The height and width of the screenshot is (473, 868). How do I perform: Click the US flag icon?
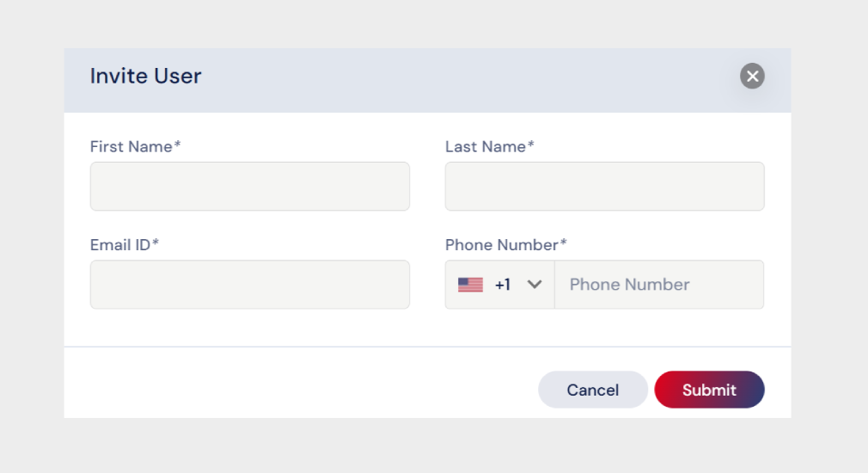[470, 285]
